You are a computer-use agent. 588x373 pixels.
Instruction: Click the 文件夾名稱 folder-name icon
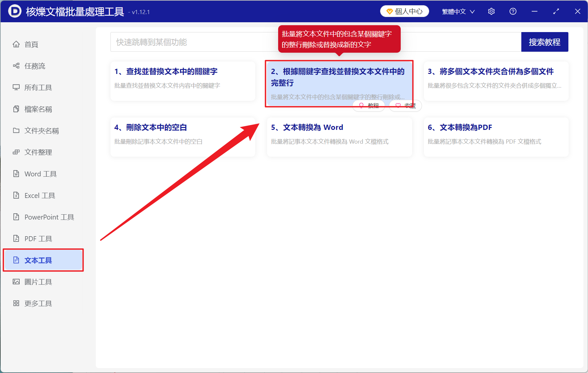16,131
